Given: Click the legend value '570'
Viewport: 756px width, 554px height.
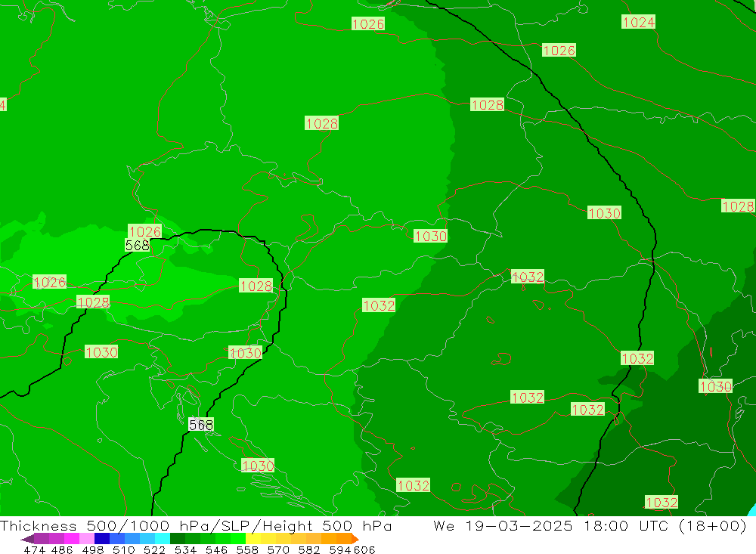Looking at the screenshot, I should (278, 549).
